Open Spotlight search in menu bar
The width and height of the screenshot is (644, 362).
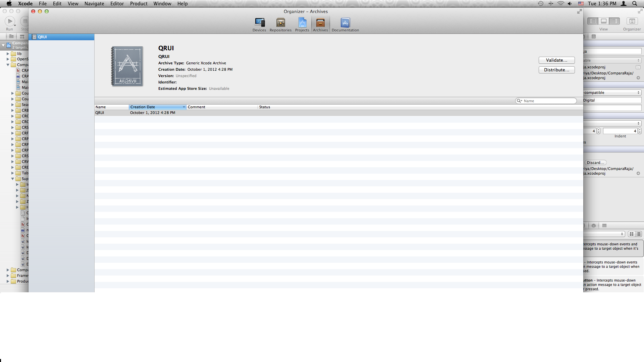(635, 4)
